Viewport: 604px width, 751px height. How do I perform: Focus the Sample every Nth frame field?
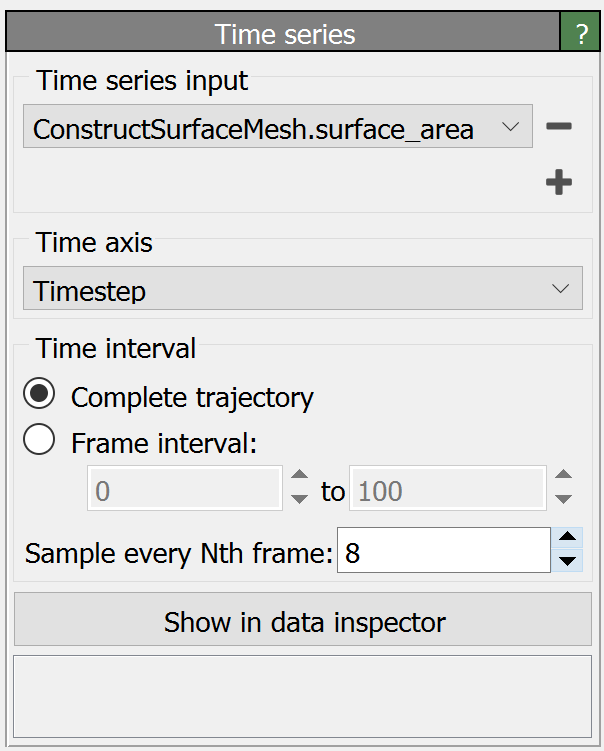443,551
